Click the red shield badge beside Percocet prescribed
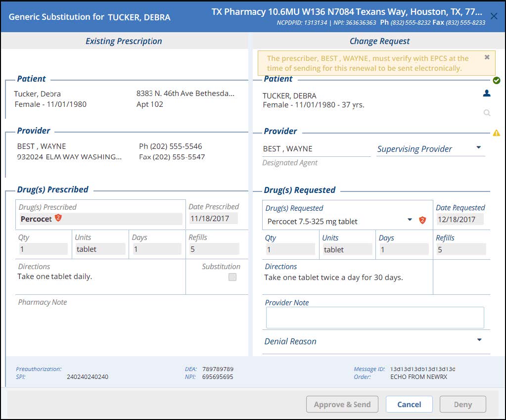Image resolution: width=506 pixels, height=420 pixels. 58,218
